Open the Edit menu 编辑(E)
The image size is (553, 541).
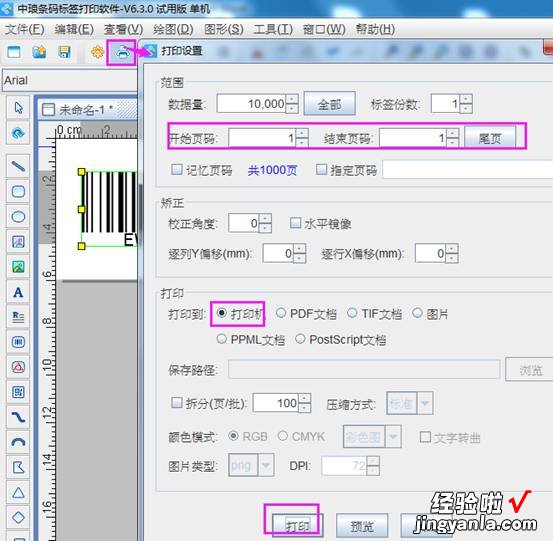click(x=74, y=29)
